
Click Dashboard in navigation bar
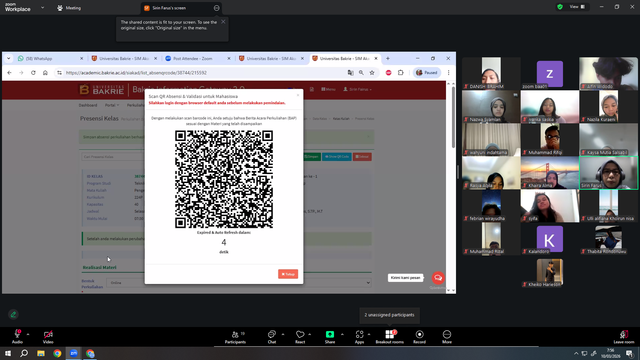click(x=88, y=105)
